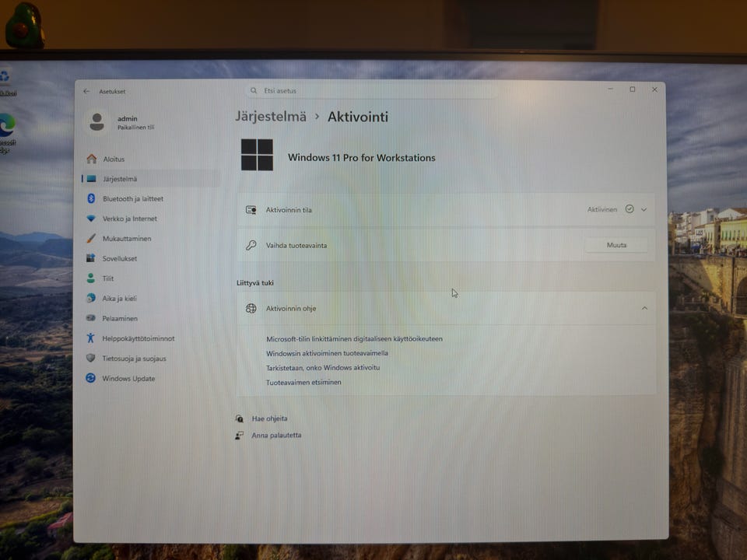Click the product key icon
This screenshot has width=747, height=560.
point(251,245)
